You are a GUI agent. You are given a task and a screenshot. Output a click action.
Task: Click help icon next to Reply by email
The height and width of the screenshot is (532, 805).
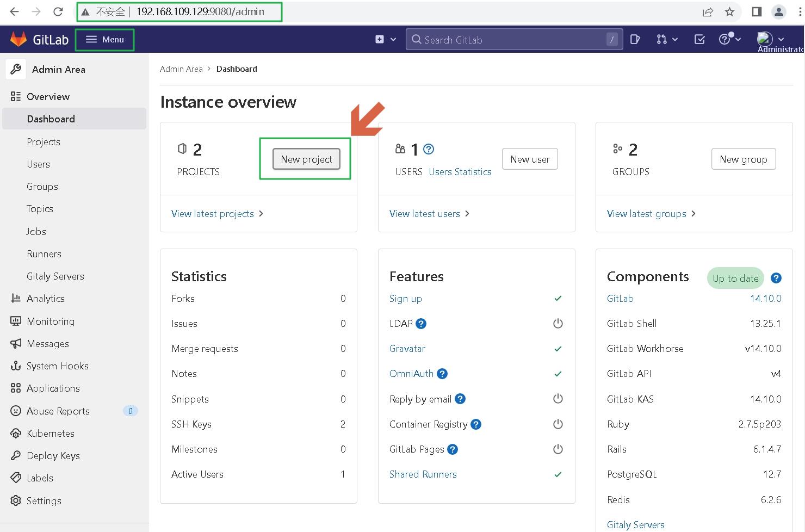pyautogui.click(x=460, y=399)
